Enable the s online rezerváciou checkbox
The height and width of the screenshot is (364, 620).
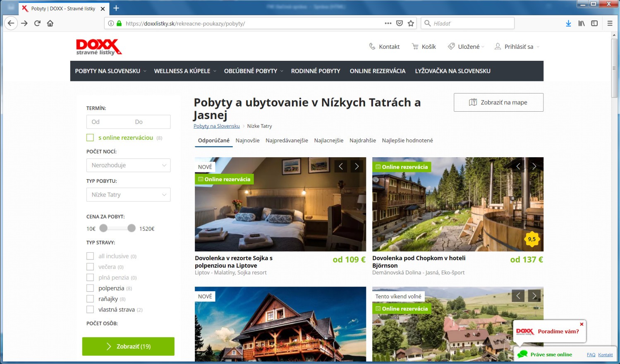[90, 138]
